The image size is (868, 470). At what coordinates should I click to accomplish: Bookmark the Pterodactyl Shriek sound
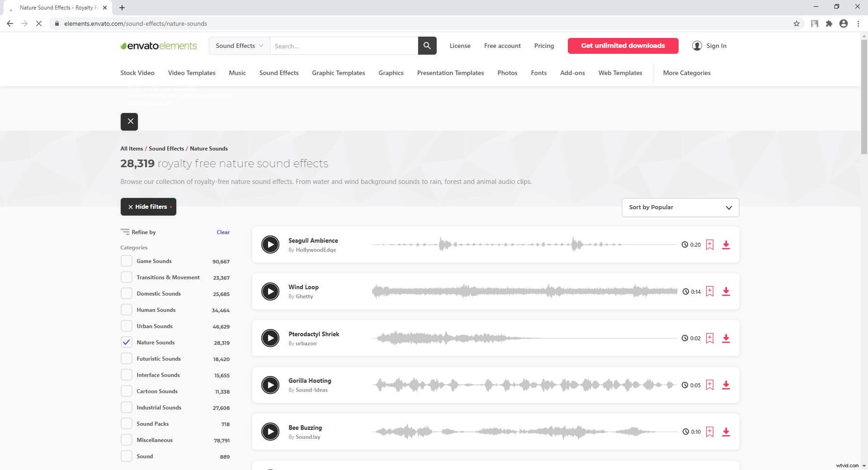point(710,338)
